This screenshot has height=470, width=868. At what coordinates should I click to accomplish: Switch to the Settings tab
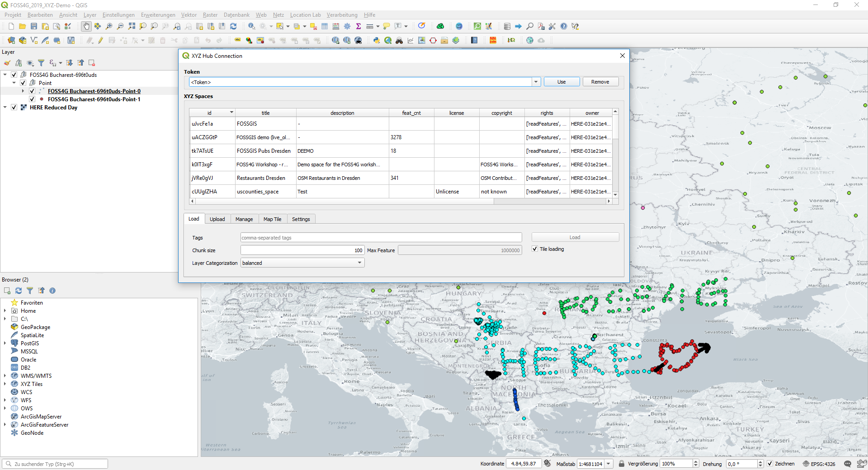pyautogui.click(x=301, y=219)
